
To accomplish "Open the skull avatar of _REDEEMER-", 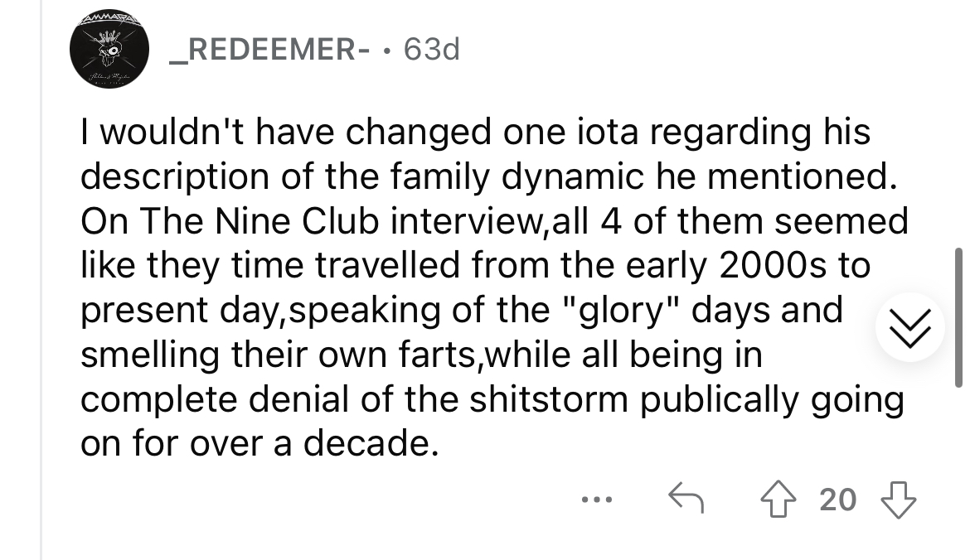I will pyautogui.click(x=109, y=50).
